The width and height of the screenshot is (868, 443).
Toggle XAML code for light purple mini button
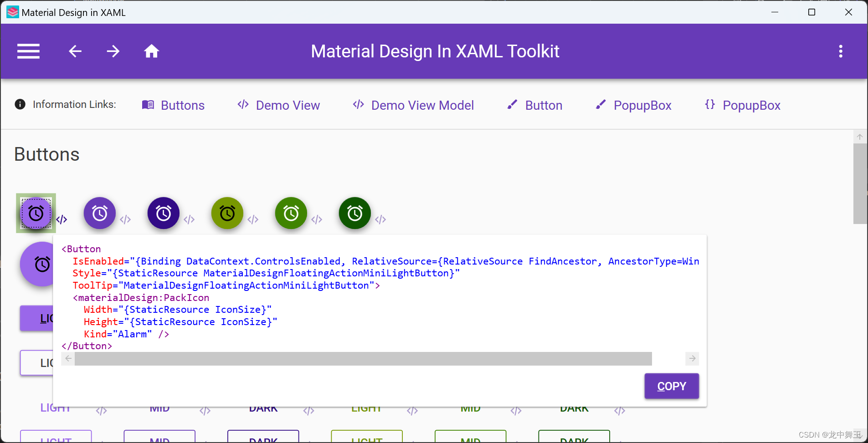click(62, 219)
